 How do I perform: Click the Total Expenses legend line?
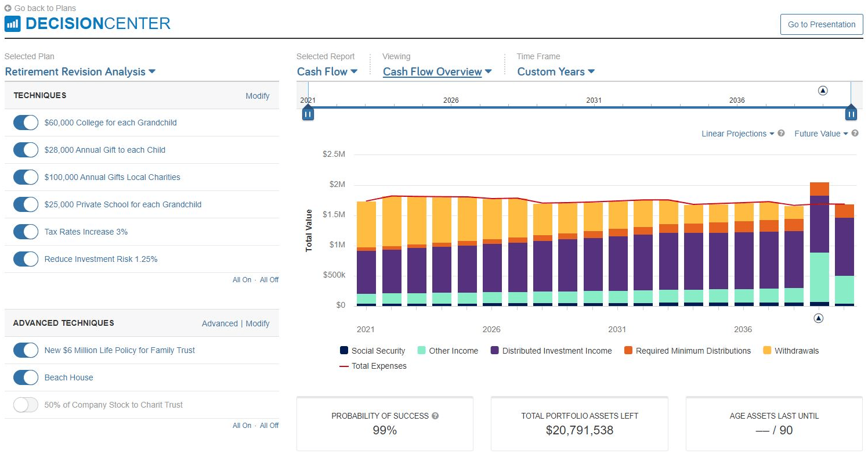(344, 366)
